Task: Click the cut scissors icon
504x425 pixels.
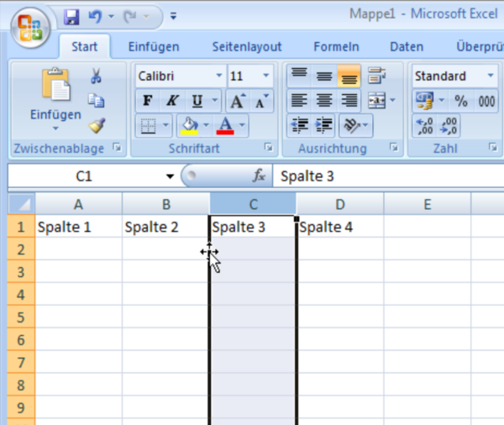Action: click(96, 76)
